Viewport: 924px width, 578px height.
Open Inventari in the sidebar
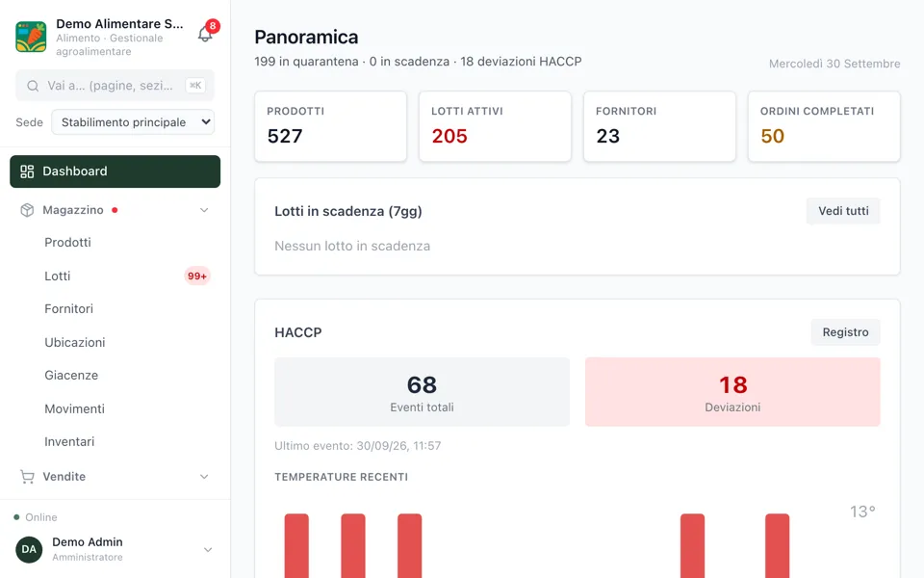point(69,442)
